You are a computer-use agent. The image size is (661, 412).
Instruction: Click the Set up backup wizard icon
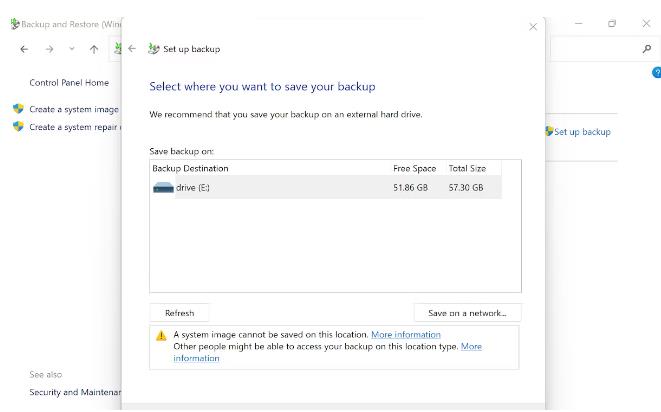pos(153,49)
